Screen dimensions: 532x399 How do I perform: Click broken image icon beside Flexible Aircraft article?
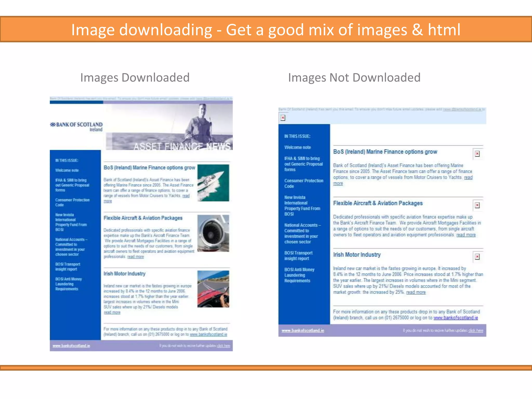click(477, 205)
